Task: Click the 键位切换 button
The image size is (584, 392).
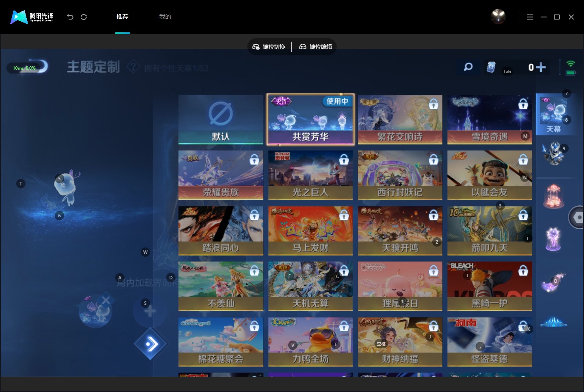Action: pyautogui.click(x=269, y=47)
